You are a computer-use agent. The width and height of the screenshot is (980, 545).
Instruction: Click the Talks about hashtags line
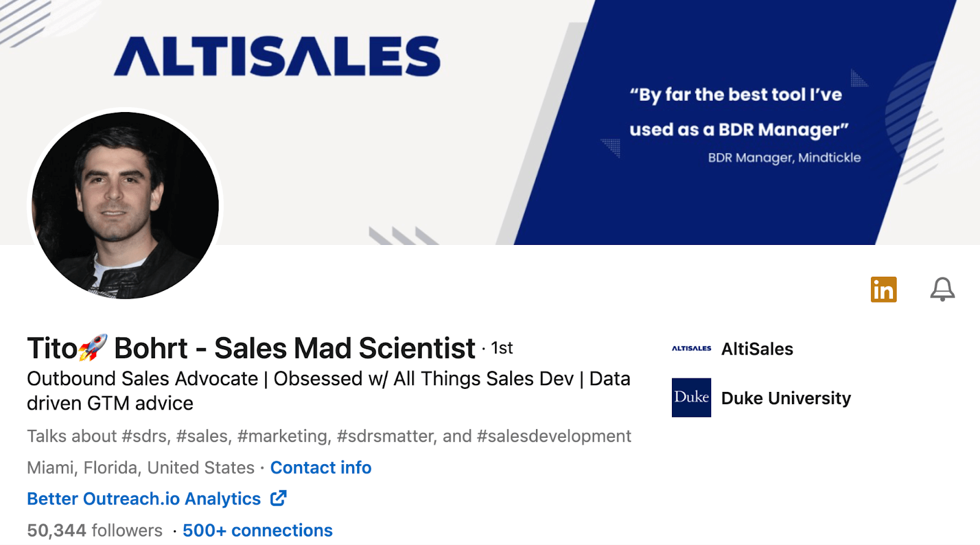point(329,436)
